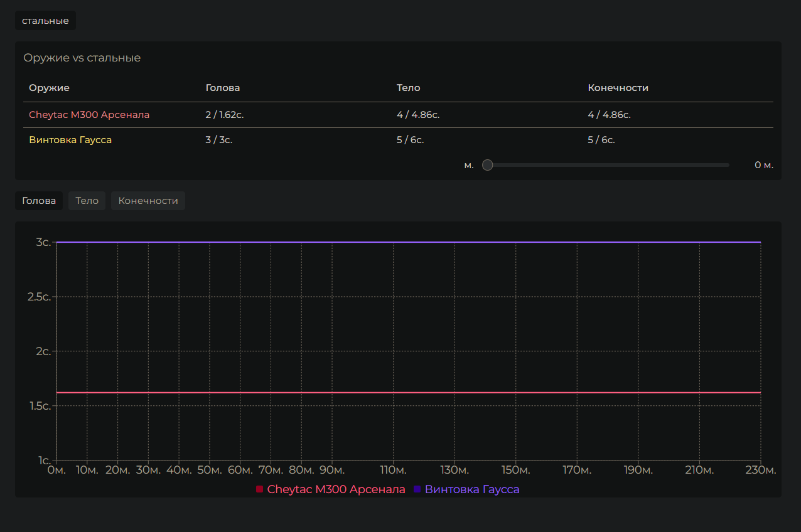Click the distance slider handle

[x=487, y=165]
